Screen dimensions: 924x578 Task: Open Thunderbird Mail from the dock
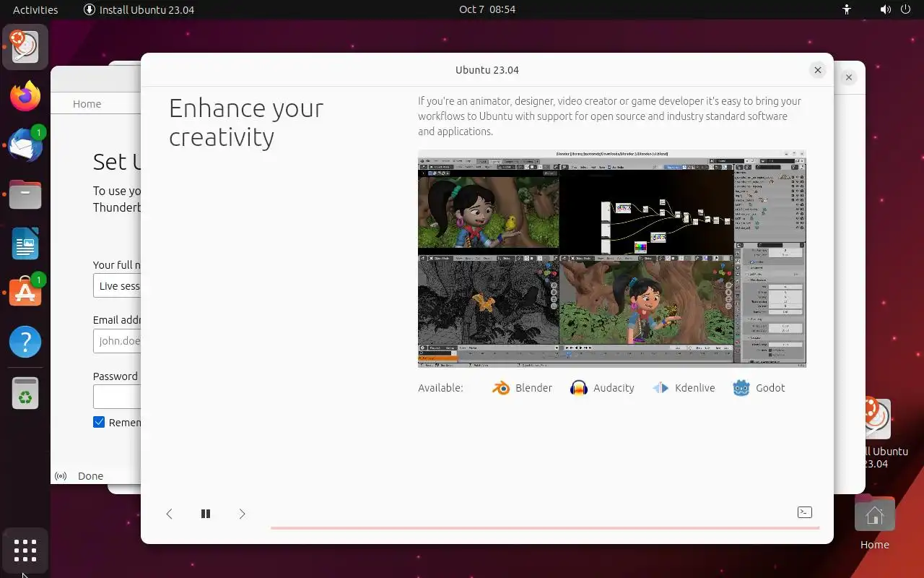(x=25, y=145)
